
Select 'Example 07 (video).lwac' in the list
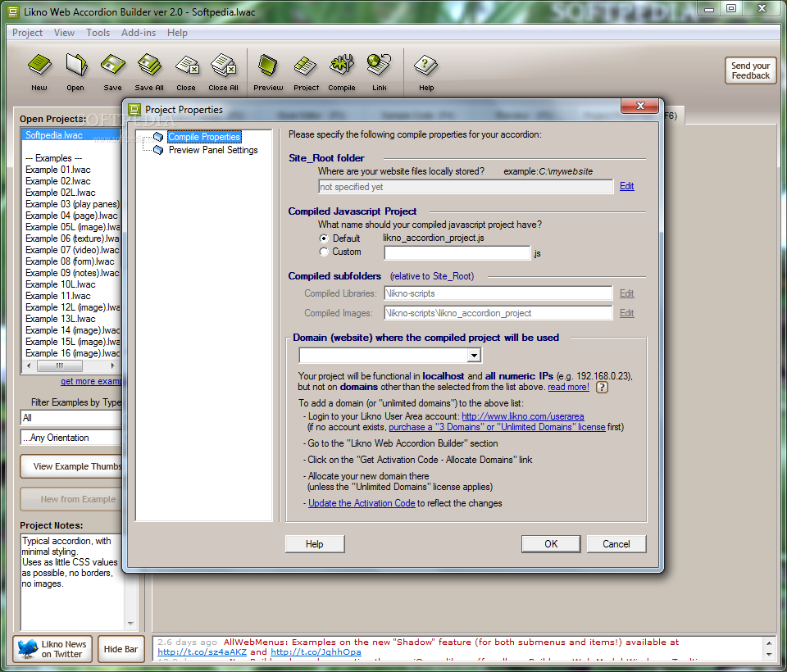[x=72, y=250]
